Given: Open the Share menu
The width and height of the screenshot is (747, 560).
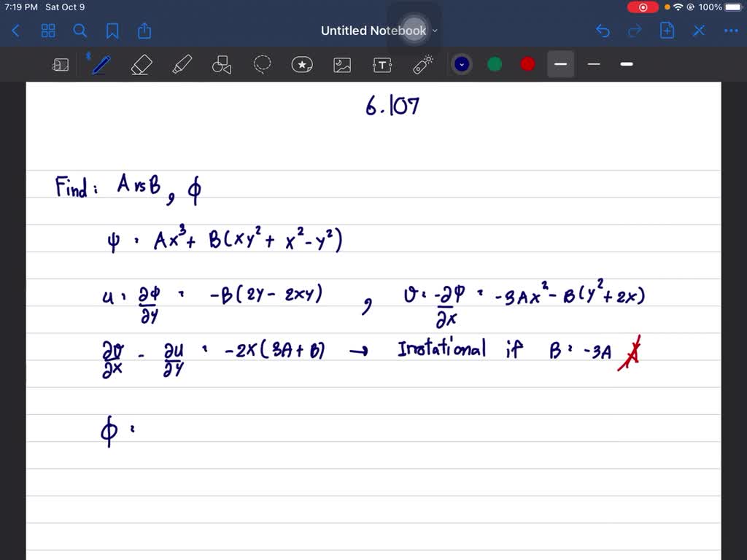Looking at the screenshot, I should [144, 31].
